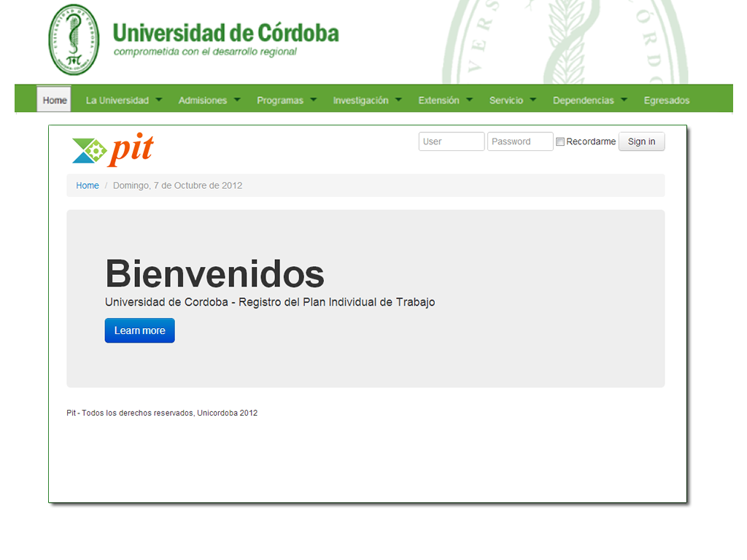The image size is (747, 560).
Task: Expand the Investigación dropdown arrow
Action: point(398,100)
